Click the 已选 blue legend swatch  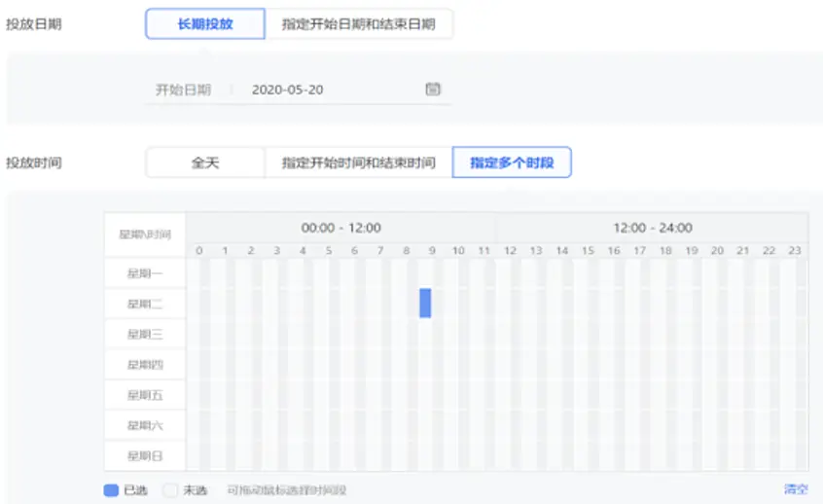111,490
